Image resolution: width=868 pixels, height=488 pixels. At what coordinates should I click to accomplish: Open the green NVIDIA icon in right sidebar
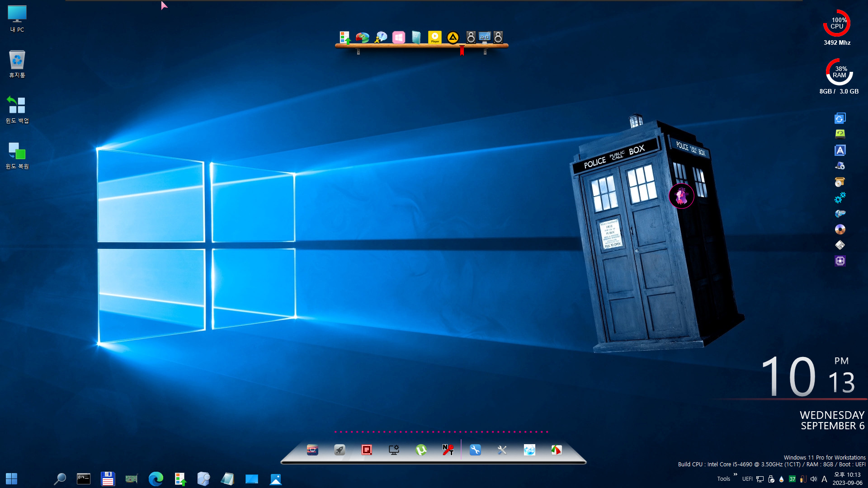pyautogui.click(x=840, y=134)
